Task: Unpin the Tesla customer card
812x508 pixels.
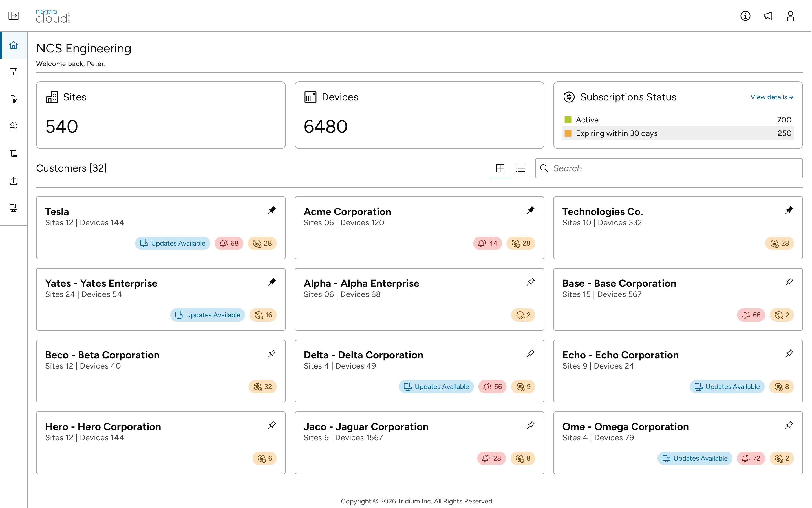Action: [272, 210]
